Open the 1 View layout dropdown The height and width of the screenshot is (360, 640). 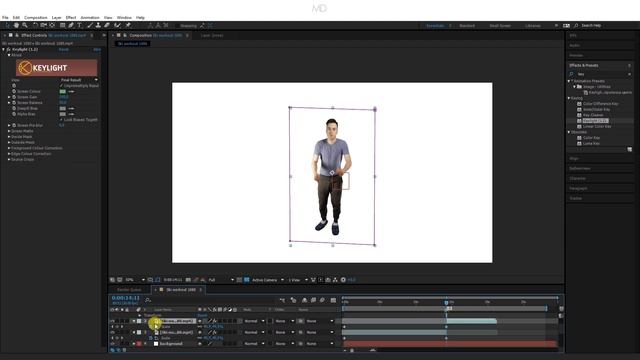(x=298, y=280)
